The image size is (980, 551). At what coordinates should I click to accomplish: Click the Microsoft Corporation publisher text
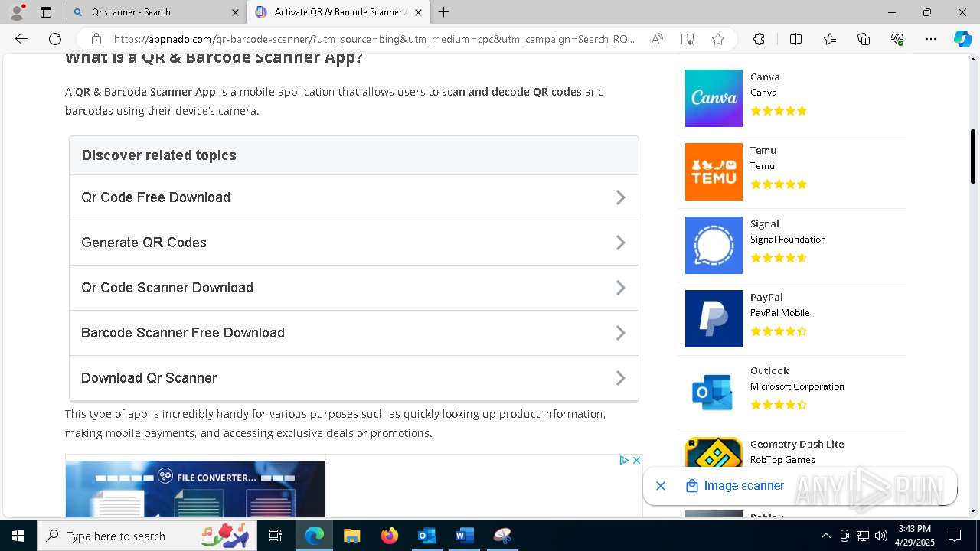[x=797, y=386]
